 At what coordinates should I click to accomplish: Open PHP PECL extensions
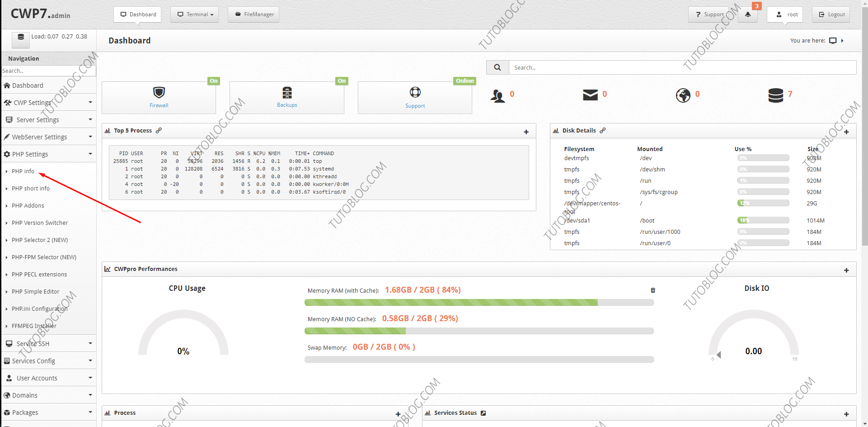pos(39,275)
